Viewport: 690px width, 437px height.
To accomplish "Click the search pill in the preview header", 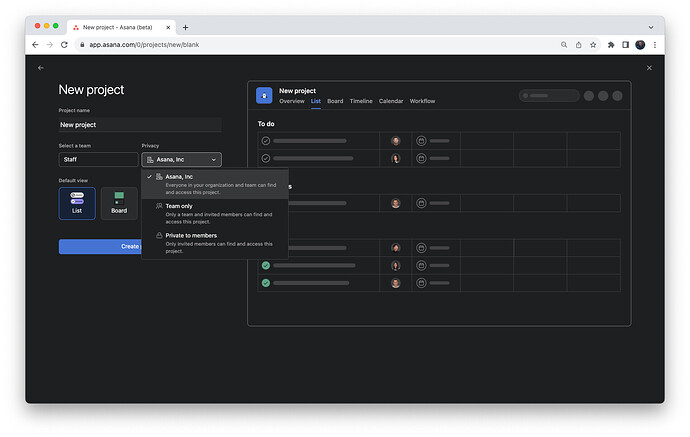I will click(x=549, y=95).
